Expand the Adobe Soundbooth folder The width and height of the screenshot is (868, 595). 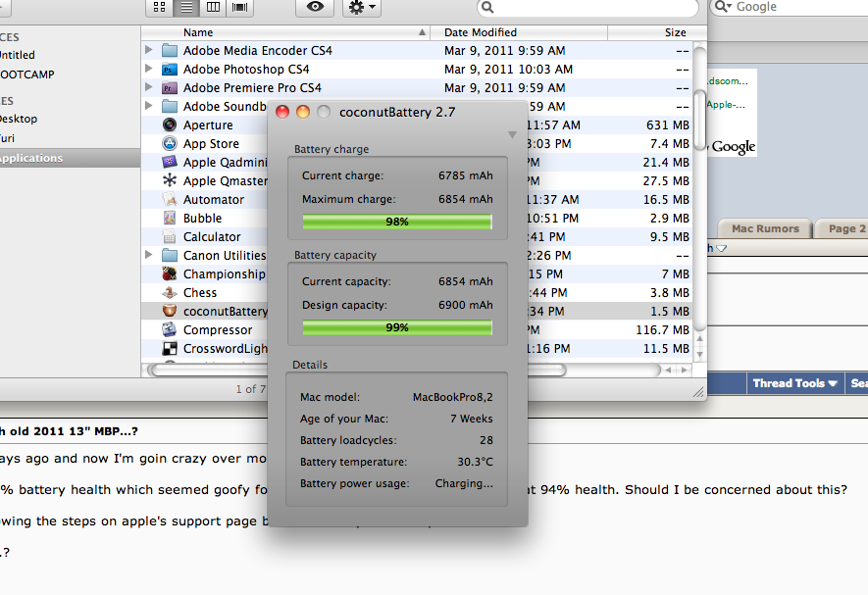(148, 105)
